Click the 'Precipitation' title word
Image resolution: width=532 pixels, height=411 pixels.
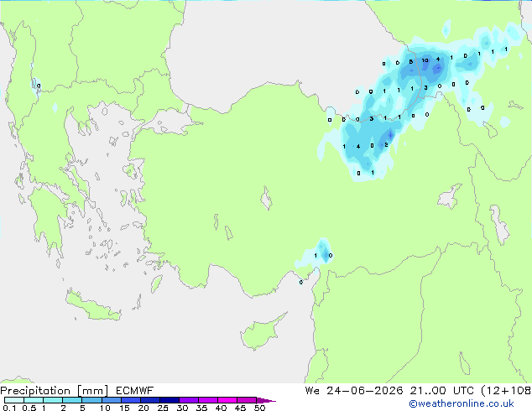[x=35, y=391]
